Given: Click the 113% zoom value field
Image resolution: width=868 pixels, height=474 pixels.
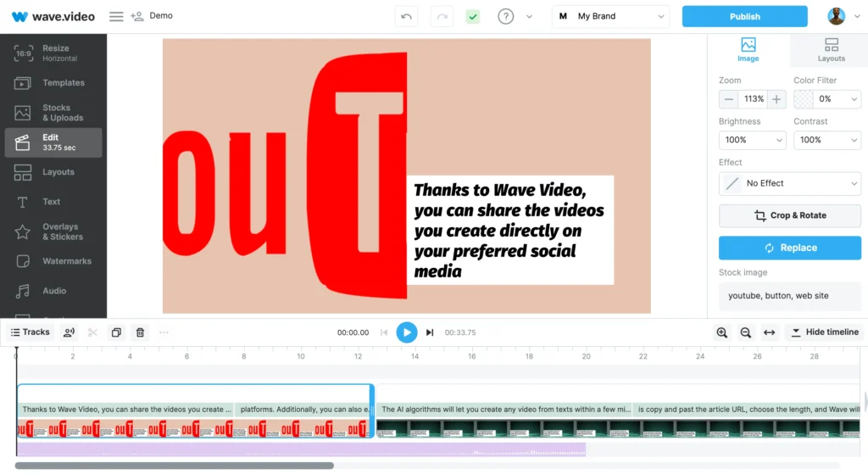Looking at the screenshot, I should point(754,99).
